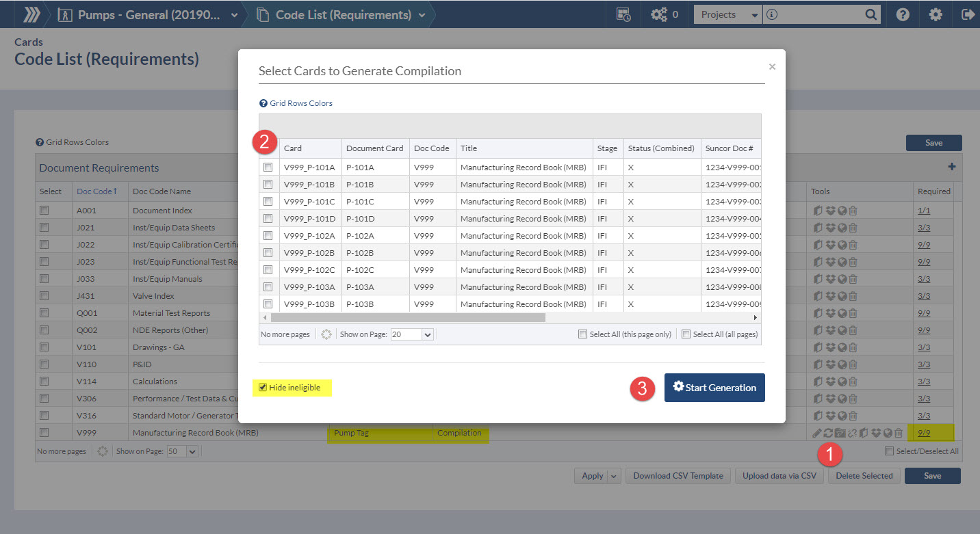
Task: Click the top Save button
Action: point(933,143)
